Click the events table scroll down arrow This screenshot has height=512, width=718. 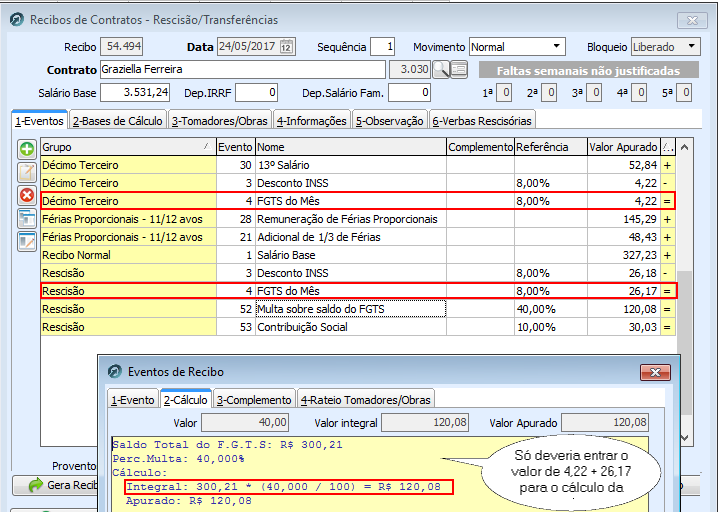pyautogui.click(x=685, y=438)
